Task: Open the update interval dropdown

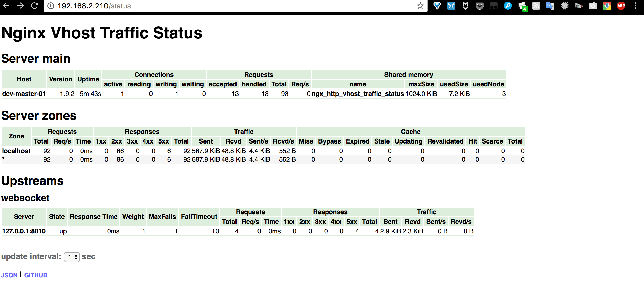Action: pyautogui.click(x=72, y=257)
